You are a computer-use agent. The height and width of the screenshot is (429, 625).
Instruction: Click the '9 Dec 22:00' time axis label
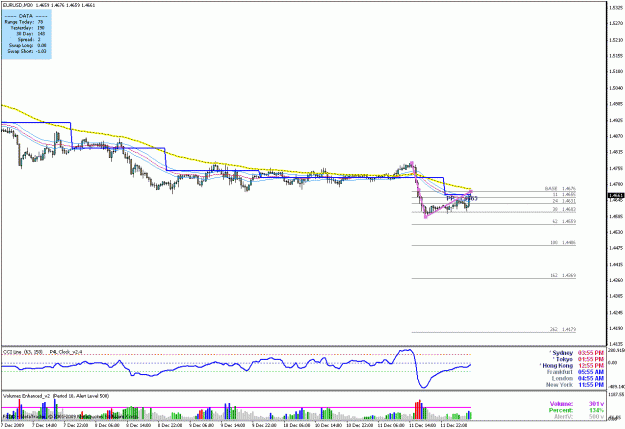264,425
